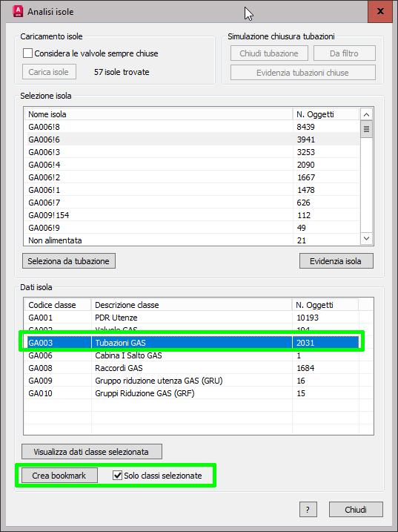Select class row GA010 Gruppi Riduzione GAS
The height and width of the screenshot is (532, 398).
point(192,393)
